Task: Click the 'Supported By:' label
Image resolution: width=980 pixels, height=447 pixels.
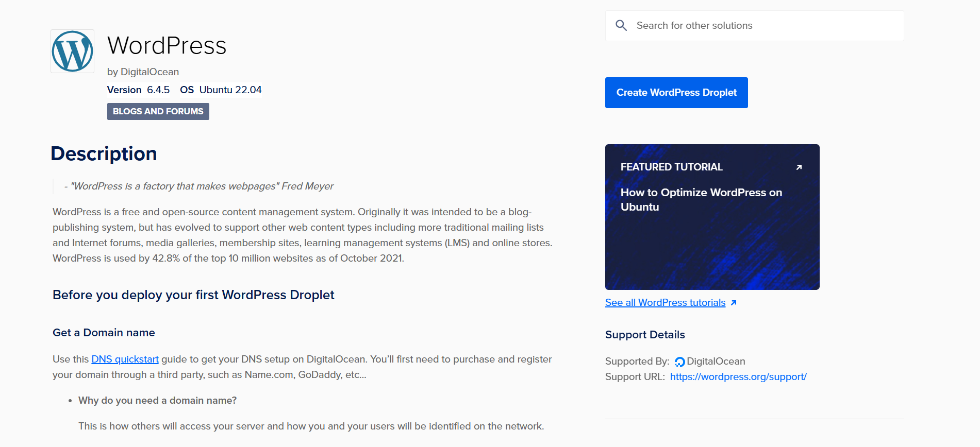Action: (x=637, y=361)
